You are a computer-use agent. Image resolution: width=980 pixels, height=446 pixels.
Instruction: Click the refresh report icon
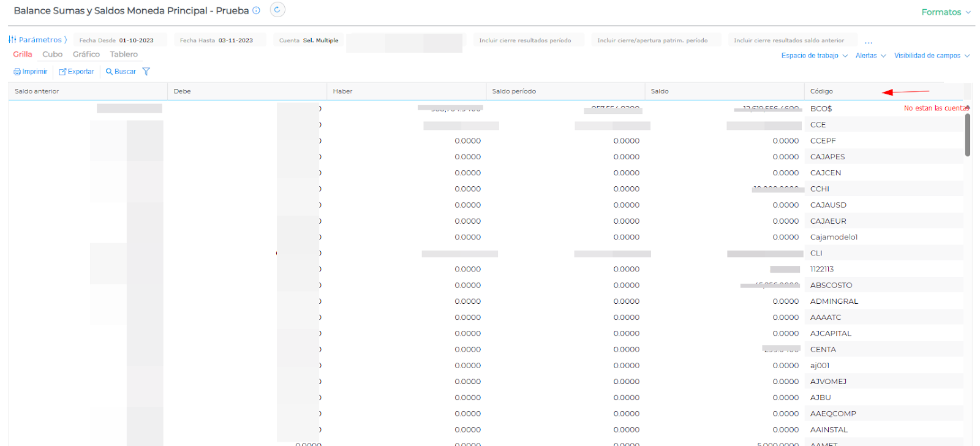(x=277, y=10)
